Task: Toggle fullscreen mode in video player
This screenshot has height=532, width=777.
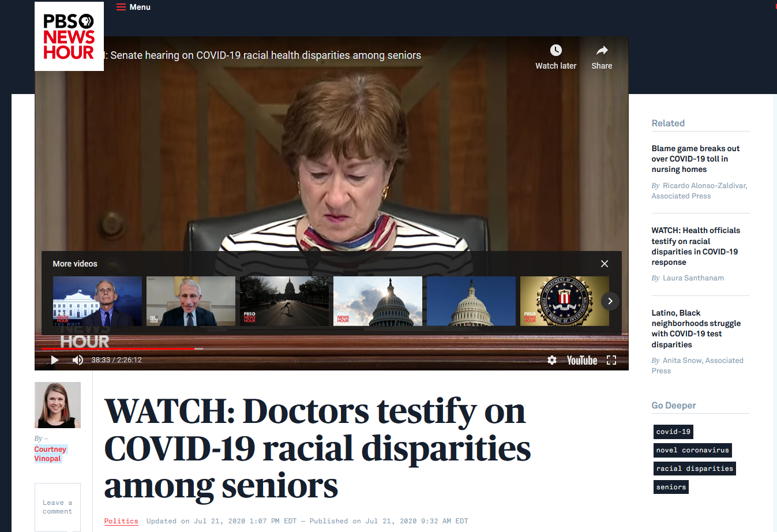Action: (611, 360)
